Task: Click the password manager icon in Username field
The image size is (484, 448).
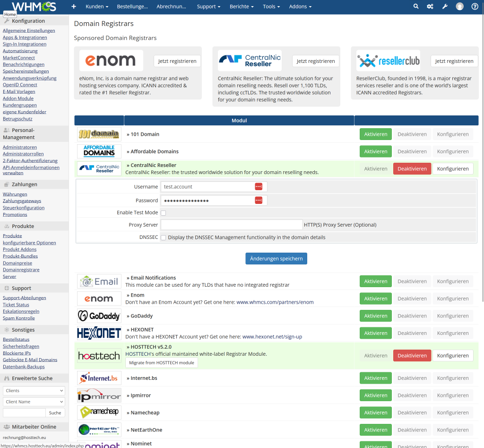Action: click(x=259, y=186)
